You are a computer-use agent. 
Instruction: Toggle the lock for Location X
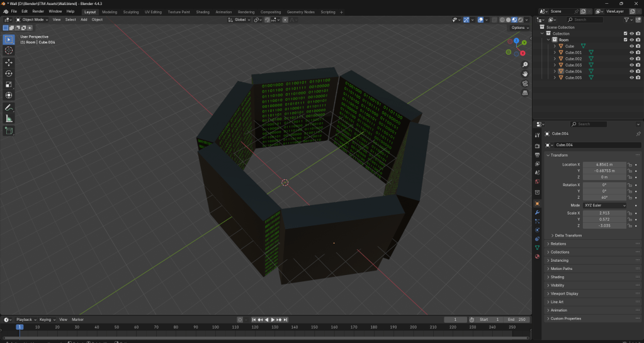pyautogui.click(x=630, y=164)
